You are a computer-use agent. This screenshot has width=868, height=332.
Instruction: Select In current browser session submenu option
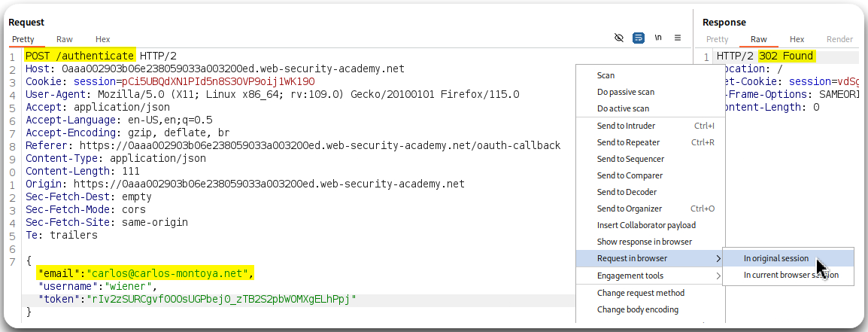[x=791, y=276]
